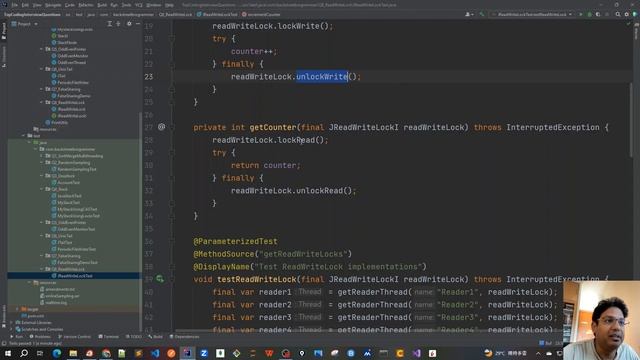
Task: Expand External Libraries node
Action: point(12,322)
